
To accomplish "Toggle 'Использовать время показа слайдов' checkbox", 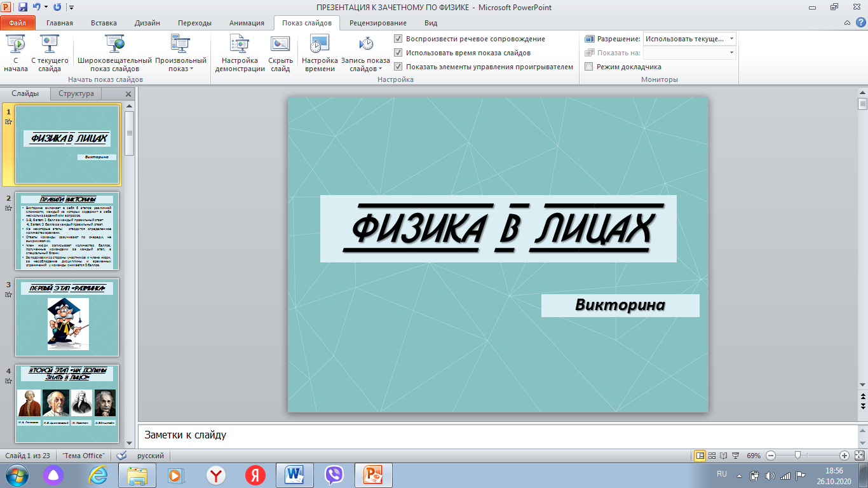I will tap(398, 53).
